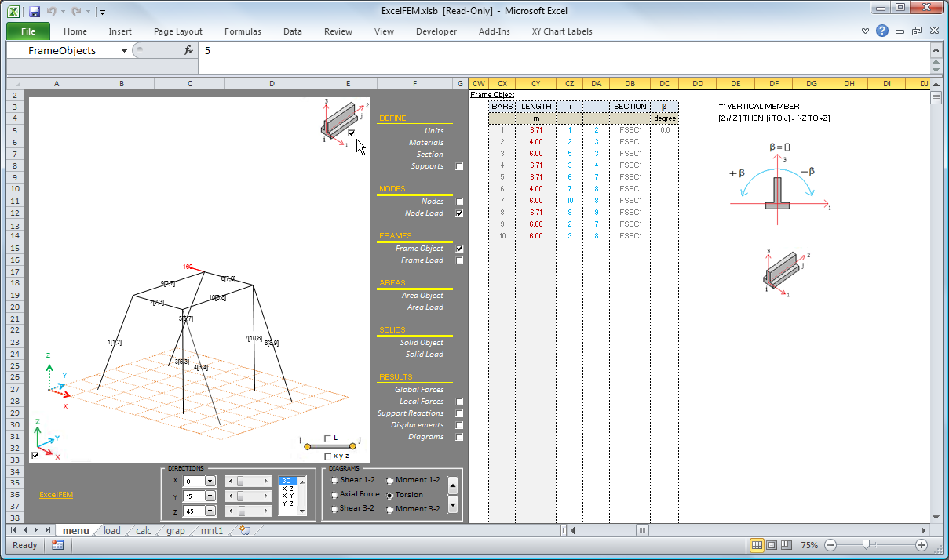The width and height of the screenshot is (949, 560).
Task: Open Microsoft Excel Help question mark icon
Action: click(882, 31)
